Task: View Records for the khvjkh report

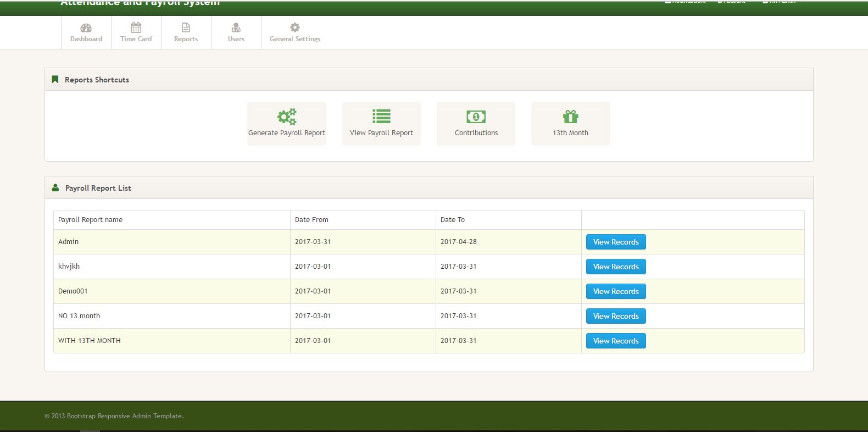Action: pos(616,267)
